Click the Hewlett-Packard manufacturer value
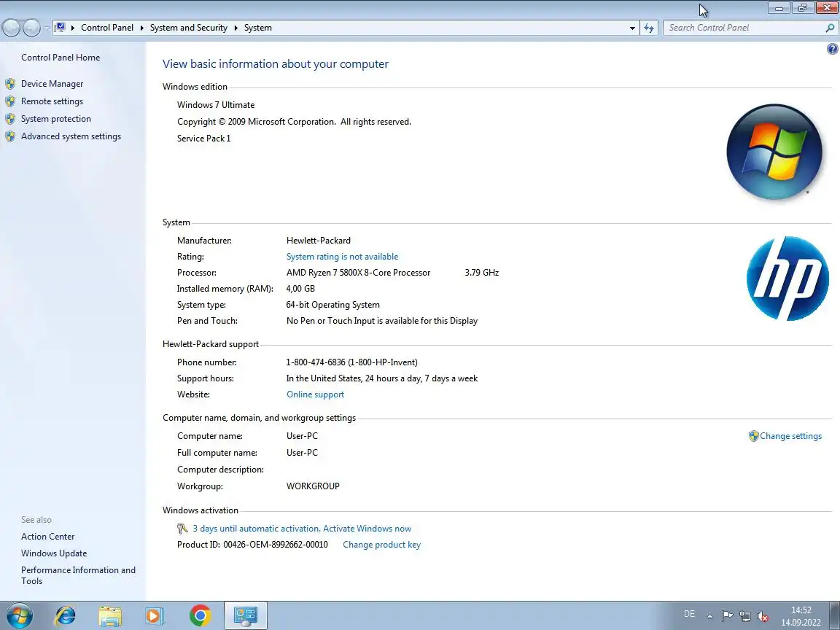840x630 pixels. pyautogui.click(x=318, y=241)
